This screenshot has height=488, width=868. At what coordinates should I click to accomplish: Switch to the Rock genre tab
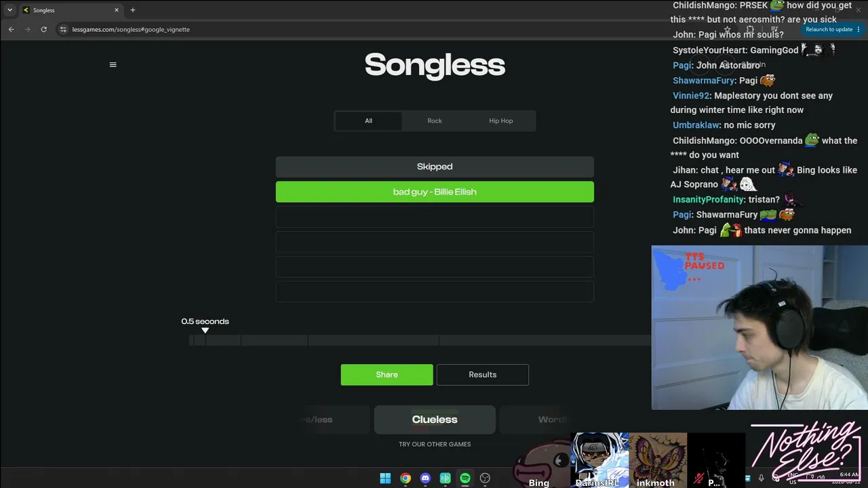pos(435,121)
